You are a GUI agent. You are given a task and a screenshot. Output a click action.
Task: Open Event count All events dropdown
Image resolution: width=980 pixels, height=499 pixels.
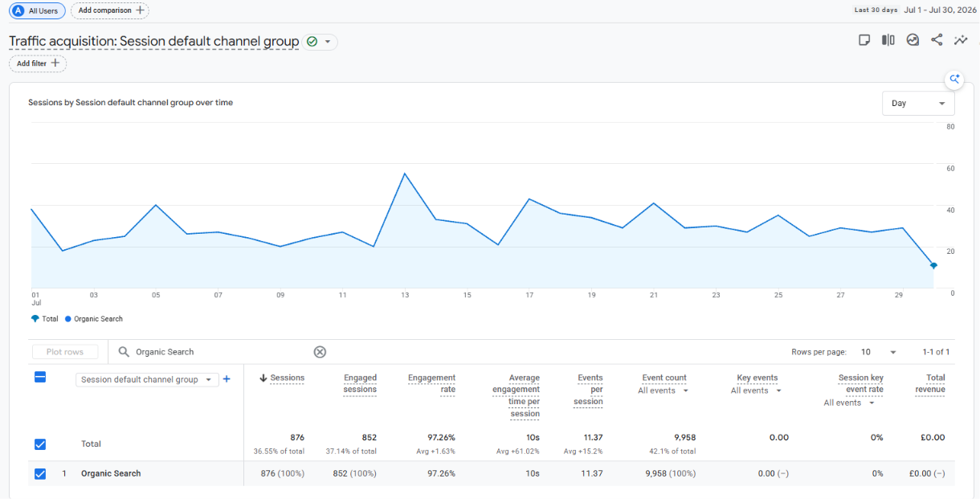tap(664, 391)
